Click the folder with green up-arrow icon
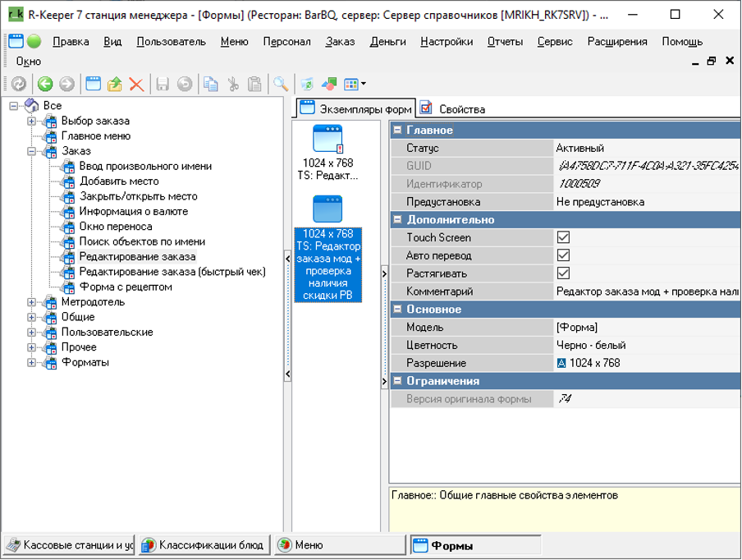Image resolution: width=742 pixels, height=560 pixels. (x=115, y=84)
